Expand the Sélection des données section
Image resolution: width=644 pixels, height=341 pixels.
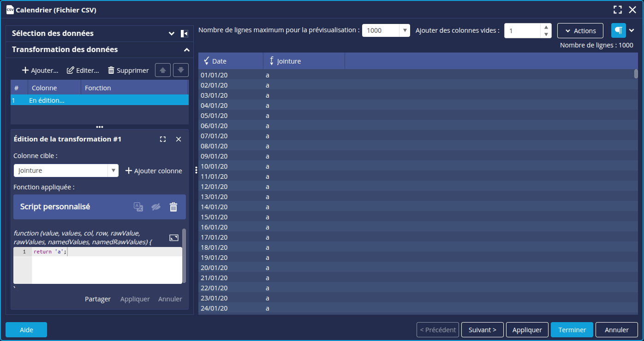(172, 34)
